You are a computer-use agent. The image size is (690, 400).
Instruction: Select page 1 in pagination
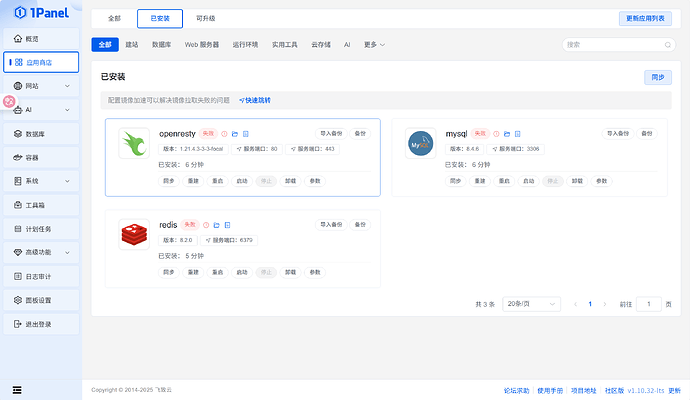click(x=590, y=304)
